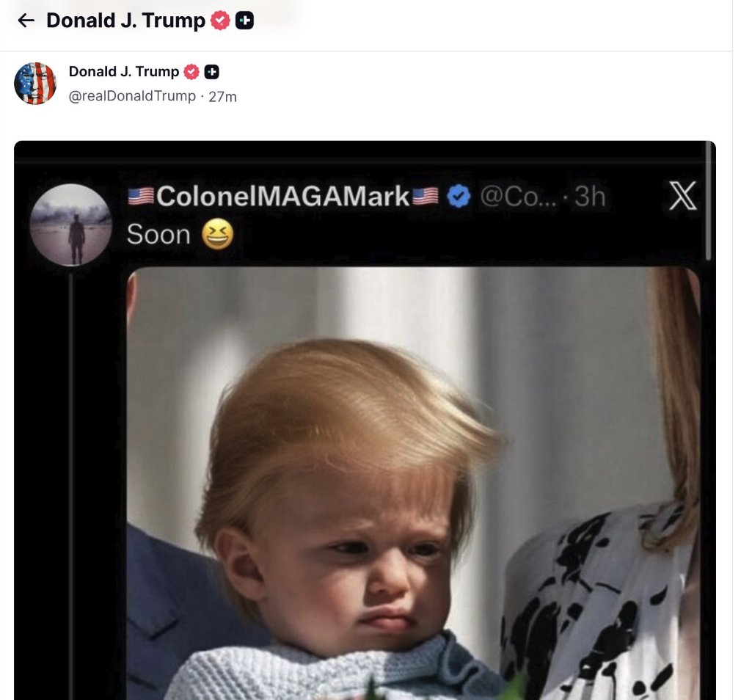Open the post author name Donald J. Trump
The height and width of the screenshot is (700, 741).
point(124,72)
